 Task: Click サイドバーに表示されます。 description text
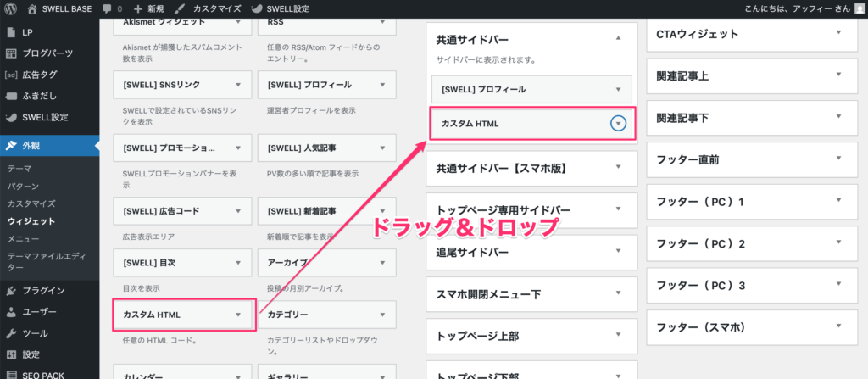pyautogui.click(x=486, y=59)
